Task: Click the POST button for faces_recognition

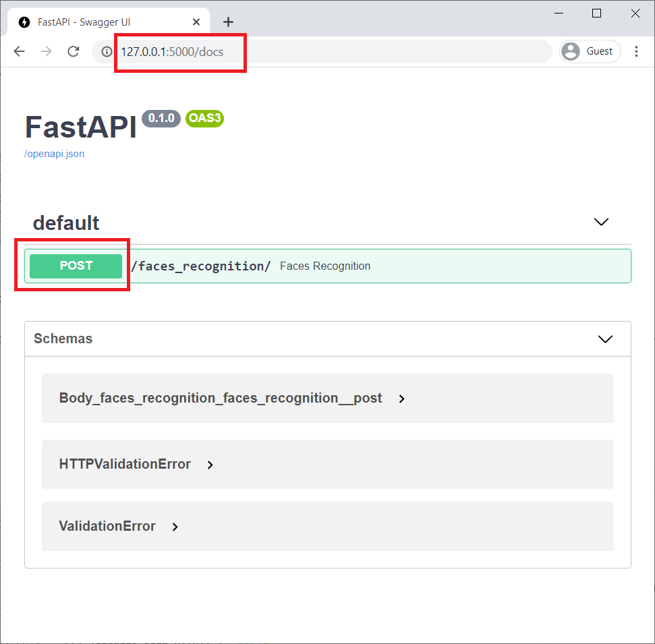Action: pos(76,266)
